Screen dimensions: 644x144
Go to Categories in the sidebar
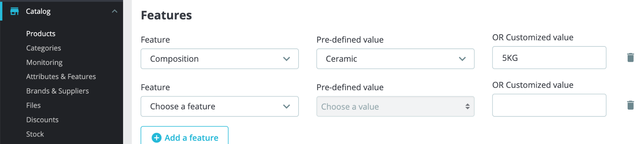coord(44,48)
